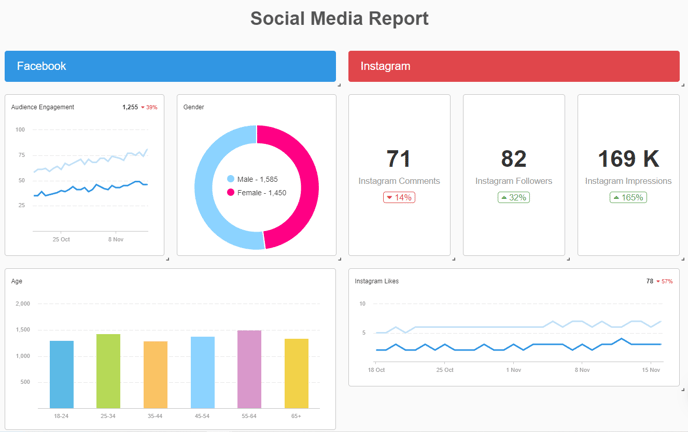Image resolution: width=688 pixels, height=432 pixels.
Task: Click the purple 55-64 age bar
Action: pyautogui.click(x=249, y=369)
